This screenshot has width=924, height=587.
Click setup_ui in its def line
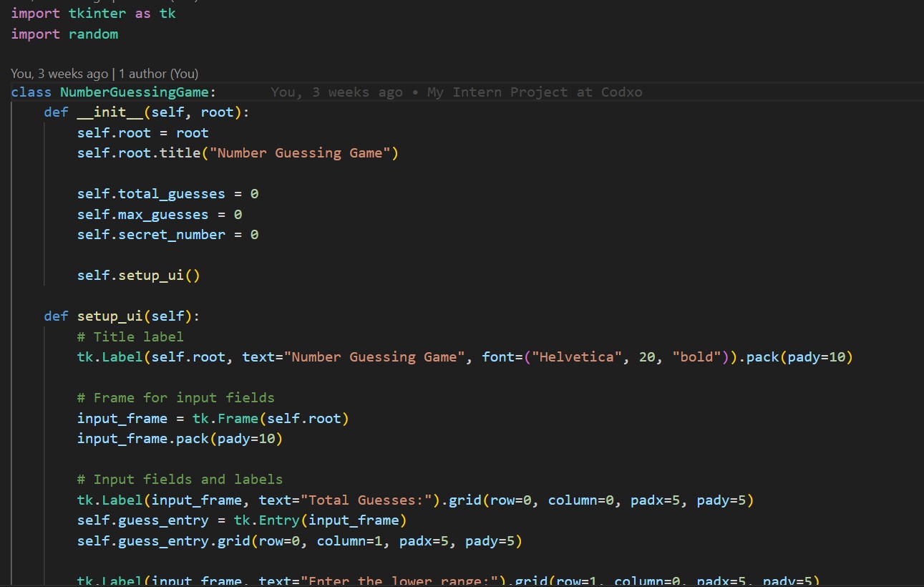click(110, 316)
